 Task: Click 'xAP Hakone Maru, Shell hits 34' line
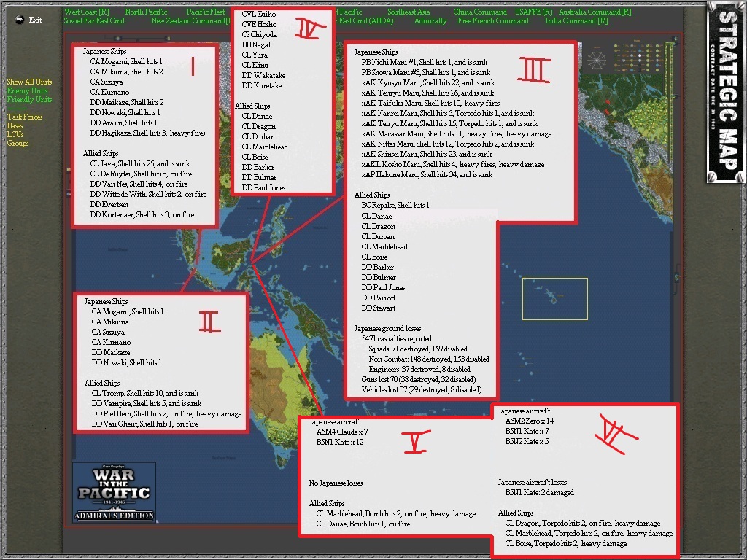[427, 174]
